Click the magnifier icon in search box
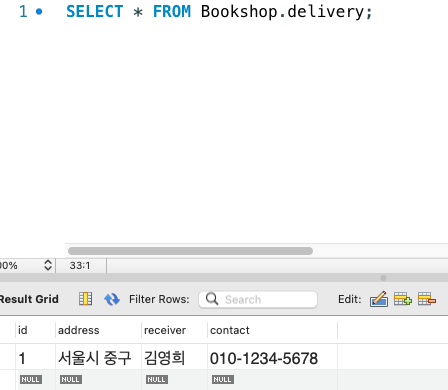This screenshot has width=448, height=390. 212,299
